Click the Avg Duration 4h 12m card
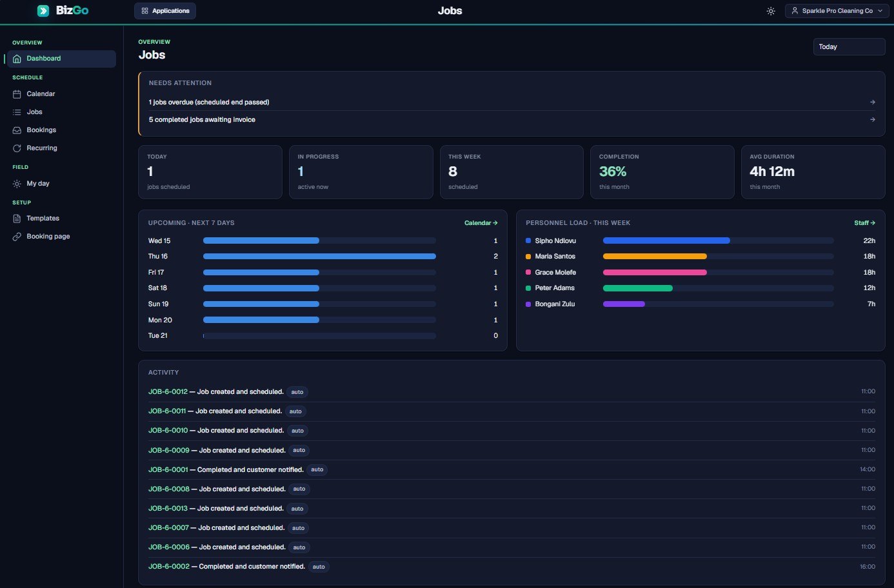The height and width of the screenshot is (588, 894). coord(813,172)
